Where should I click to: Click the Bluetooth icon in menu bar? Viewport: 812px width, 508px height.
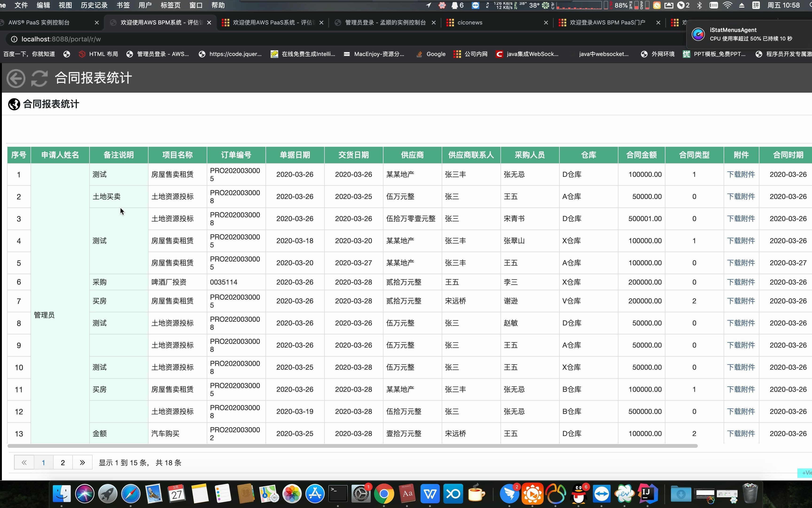point(700,5)
